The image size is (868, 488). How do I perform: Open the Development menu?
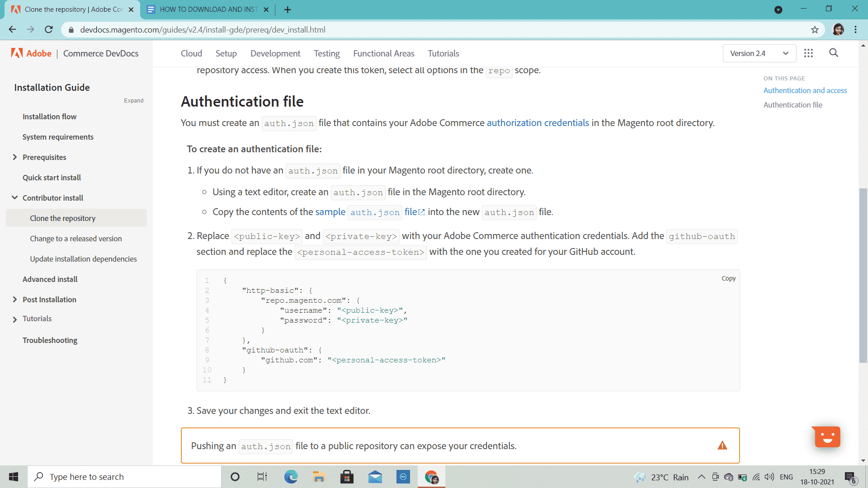[x=275, y=53]
